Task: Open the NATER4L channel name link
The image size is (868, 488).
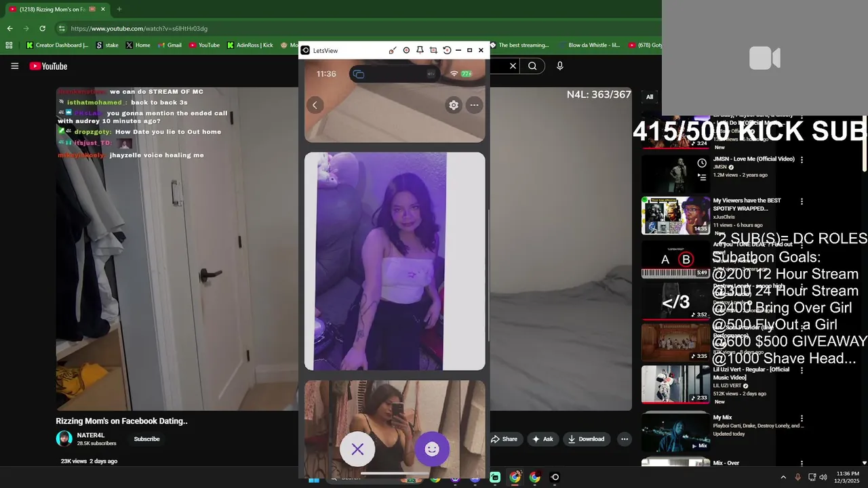Action: (x=91, y=435)
